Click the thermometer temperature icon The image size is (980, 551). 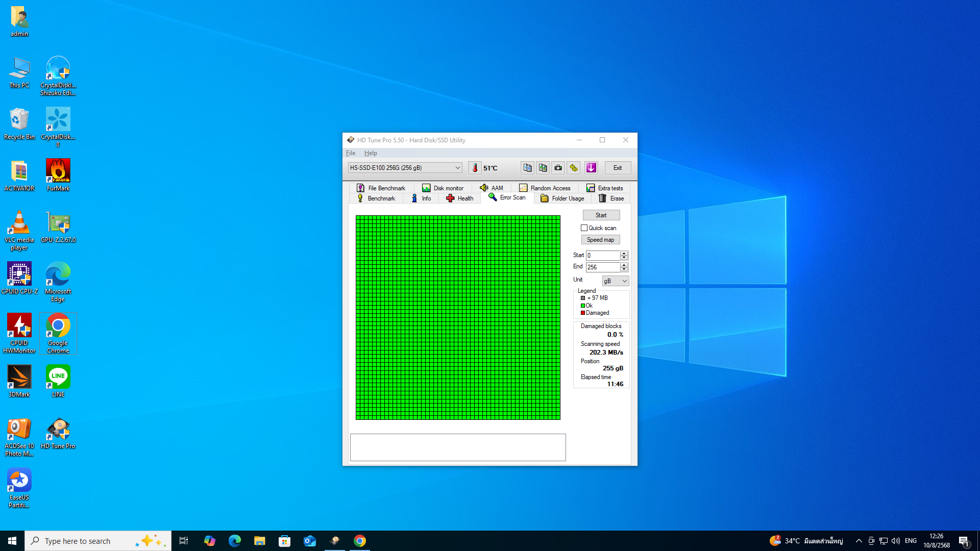click(x=475, y=168)
